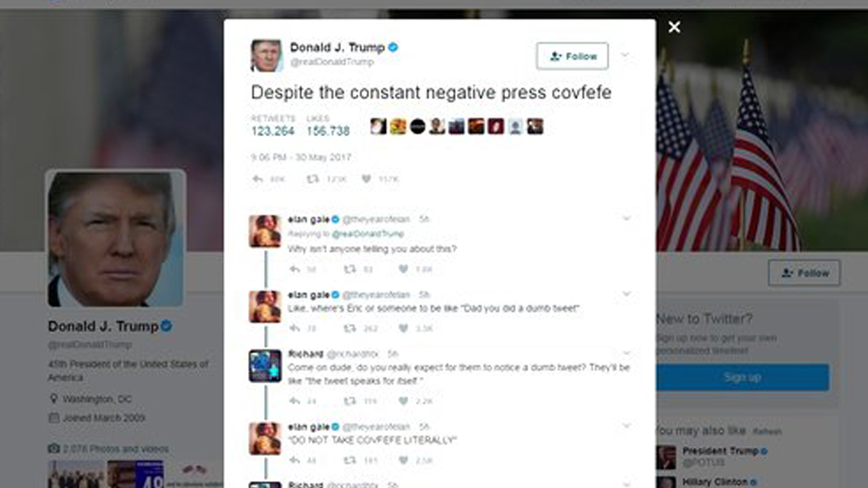Open the @theyearofelan handle link in the first reply
This screenshot has height=488, width=868.
pyautogui.click(x=376, y=219)
